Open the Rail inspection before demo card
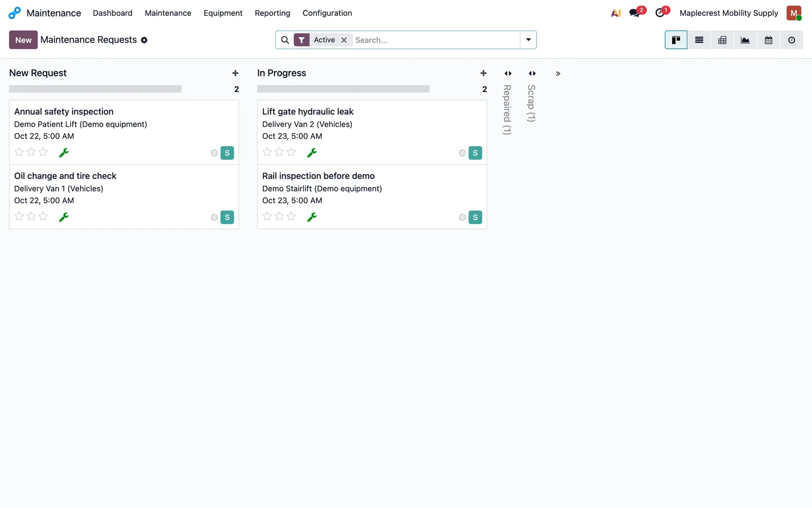812x508 pixels. point(372,197)
